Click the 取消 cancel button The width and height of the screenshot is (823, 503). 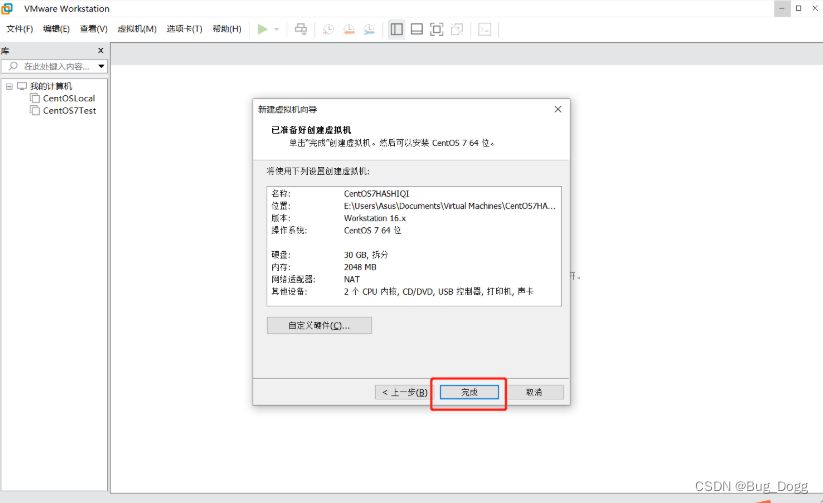point(534,392)
